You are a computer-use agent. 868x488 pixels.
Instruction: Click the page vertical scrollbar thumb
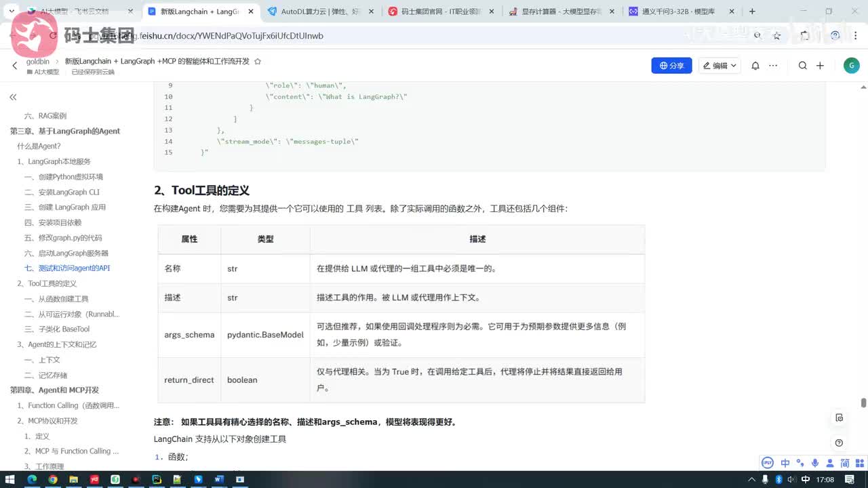[x=863, y=403]
